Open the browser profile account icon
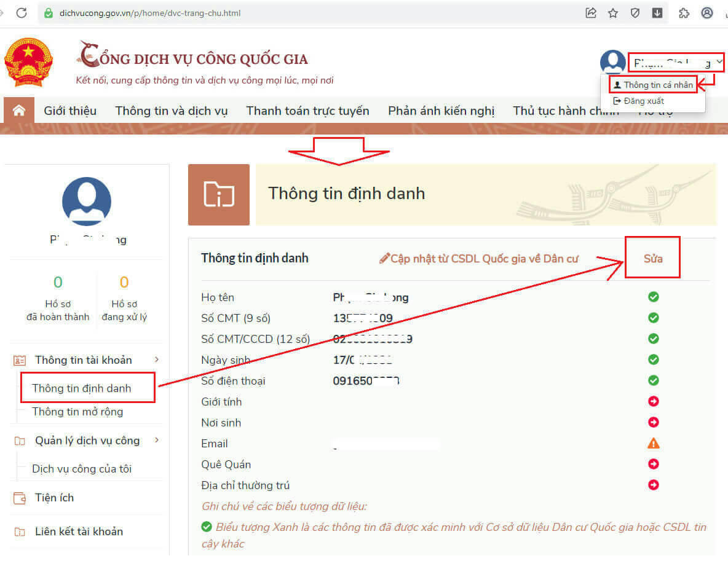 pyautogui.click(x=707, y=13)
